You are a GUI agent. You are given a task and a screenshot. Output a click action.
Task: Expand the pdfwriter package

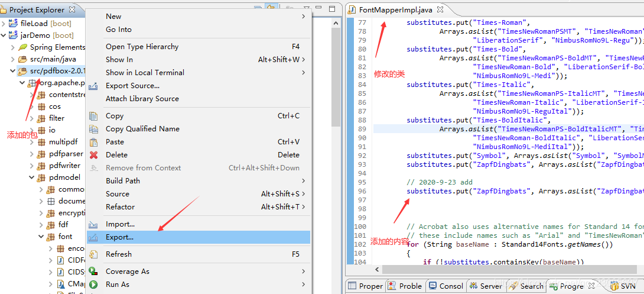pyautogui.click(x=32, y=166)
